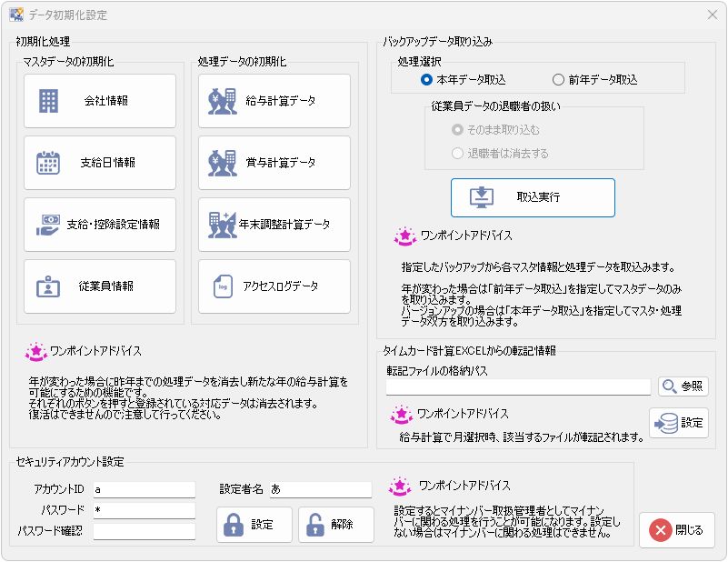The height and width of the screenshot is (562, 728).
Task: Click the 給与計算データ money bag icon
Action: coord(222,101)
